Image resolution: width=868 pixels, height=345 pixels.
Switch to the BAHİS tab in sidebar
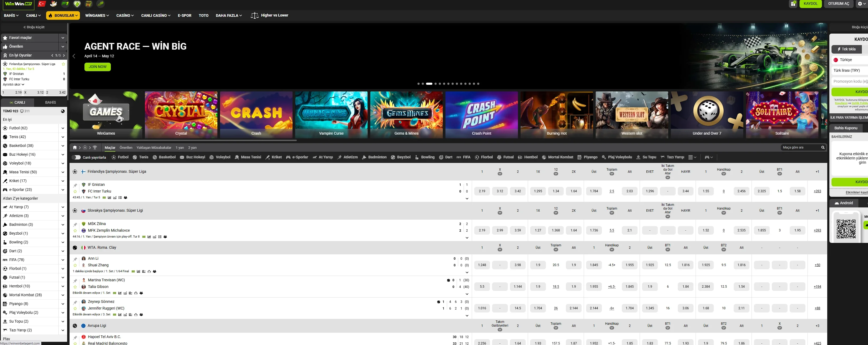click(51, 103)
